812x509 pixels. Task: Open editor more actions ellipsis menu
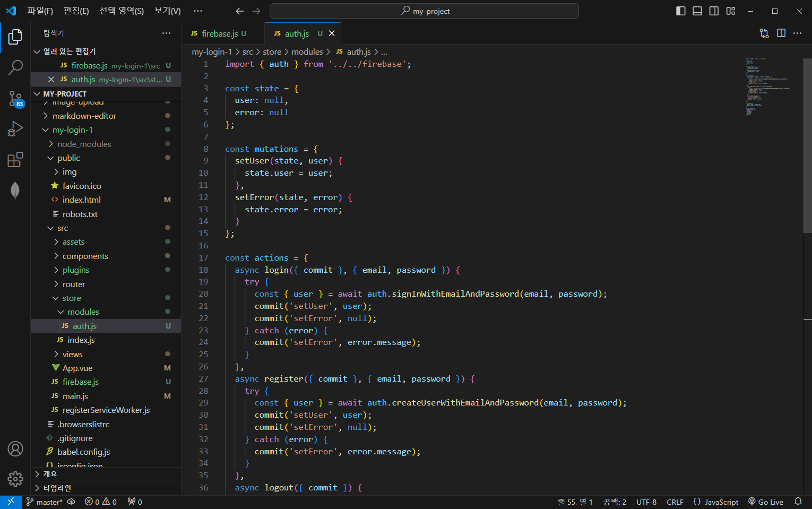[798, 33]
